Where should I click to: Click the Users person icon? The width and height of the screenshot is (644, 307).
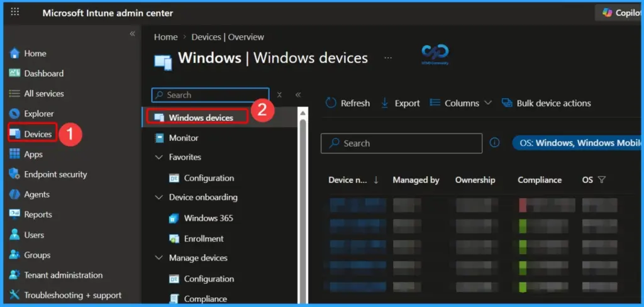pyautogui.click(x=14, y=235)
